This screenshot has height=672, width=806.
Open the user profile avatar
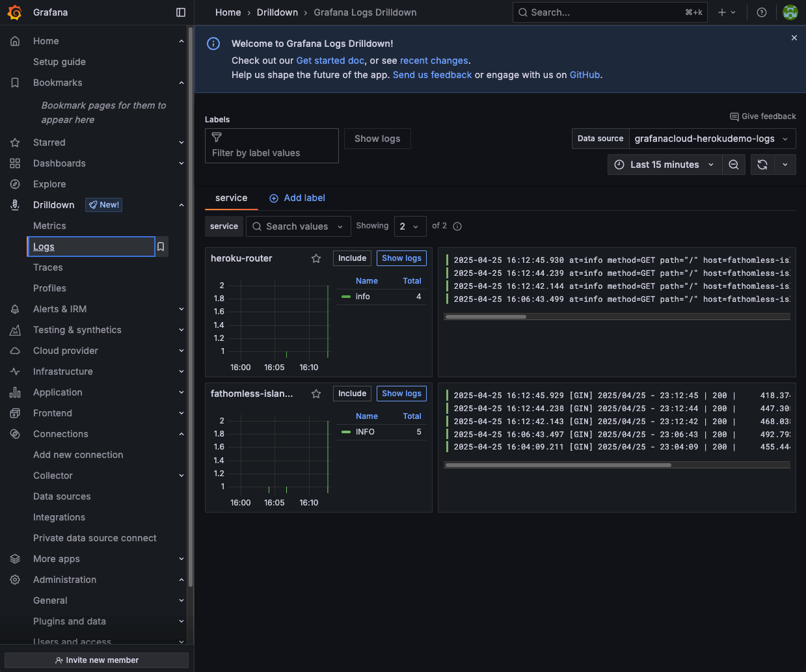point(790,12)
